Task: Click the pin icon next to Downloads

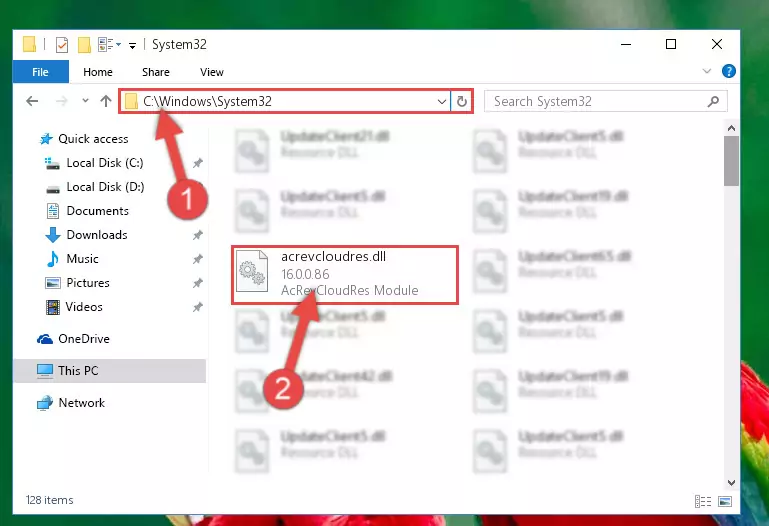Action: (198, 235)
